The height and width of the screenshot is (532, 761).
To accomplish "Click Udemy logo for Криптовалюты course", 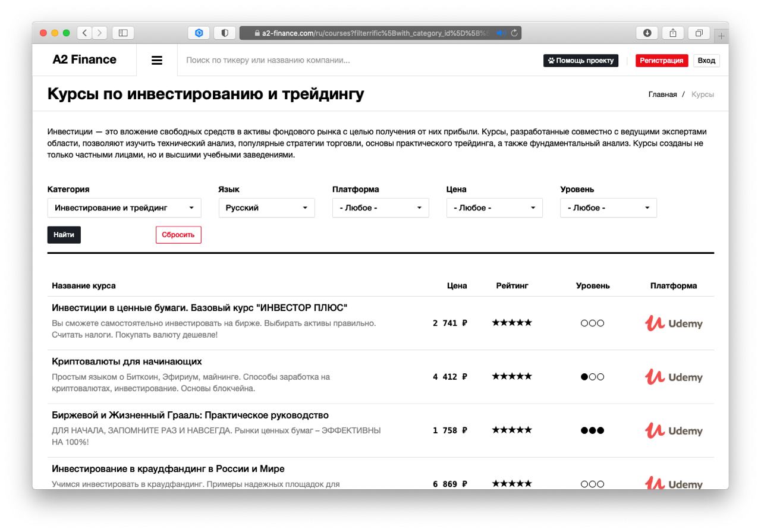I will tap(674, 377).
